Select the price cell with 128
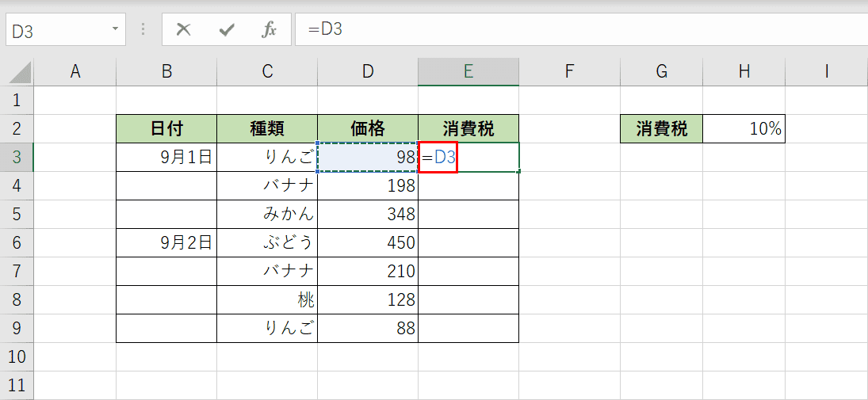868x400 pixels. point(368,300)
